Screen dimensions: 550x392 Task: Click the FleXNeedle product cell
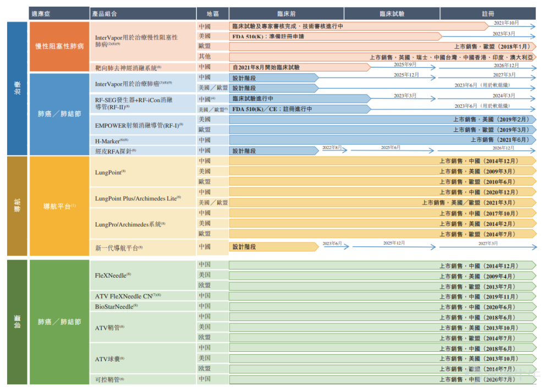coord(143,275)
